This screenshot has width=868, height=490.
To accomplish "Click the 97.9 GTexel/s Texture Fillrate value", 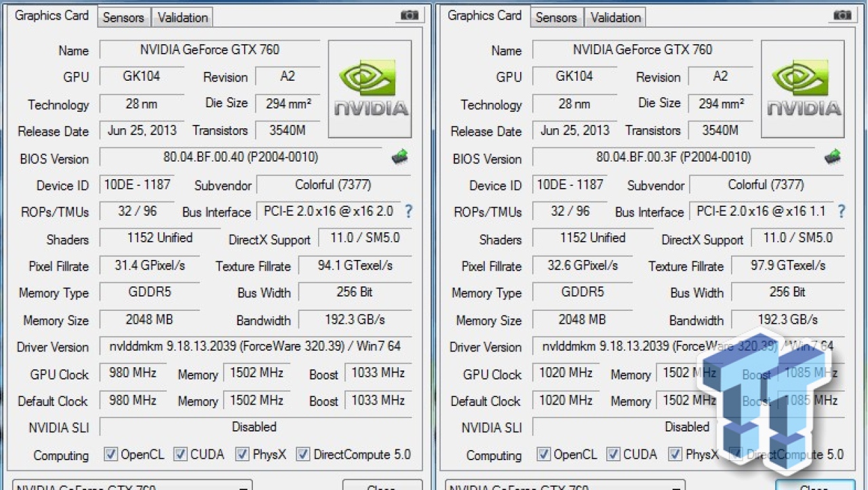I will click(788, 265).
